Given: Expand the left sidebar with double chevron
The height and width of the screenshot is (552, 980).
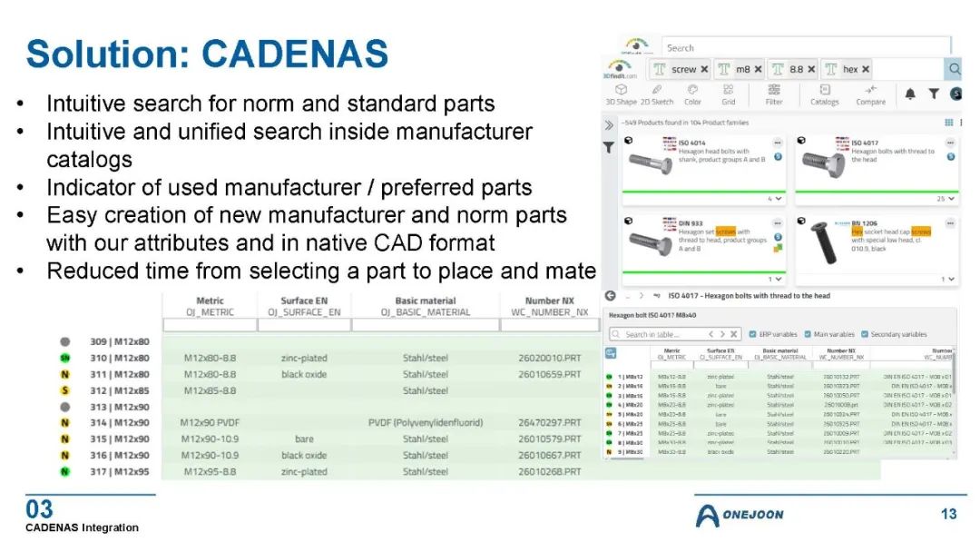Looking at the screenshot, I should click(x=609, y=125).
